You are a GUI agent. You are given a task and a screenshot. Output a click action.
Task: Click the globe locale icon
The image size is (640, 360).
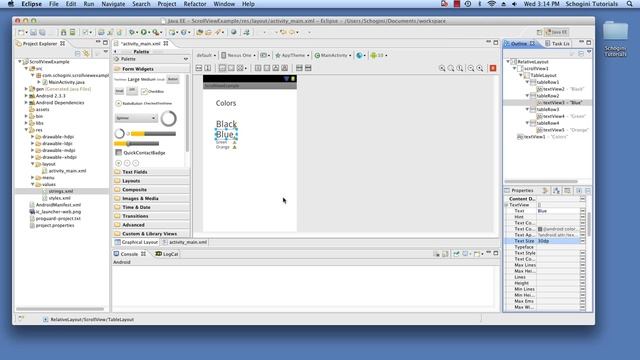pyautogui.click(x=359, y=55)
